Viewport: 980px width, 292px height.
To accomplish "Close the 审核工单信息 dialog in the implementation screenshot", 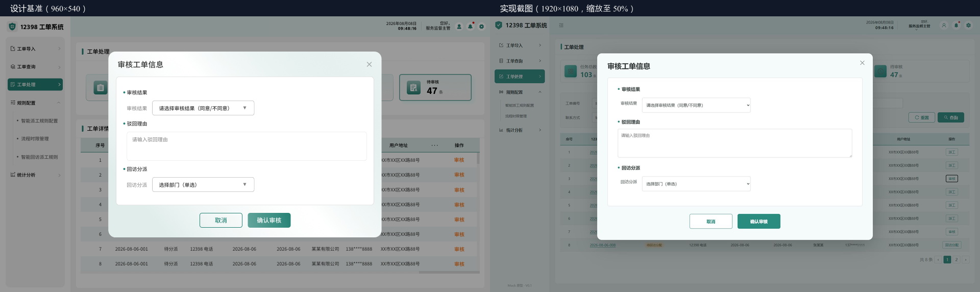I will click(x=862, y=63).
